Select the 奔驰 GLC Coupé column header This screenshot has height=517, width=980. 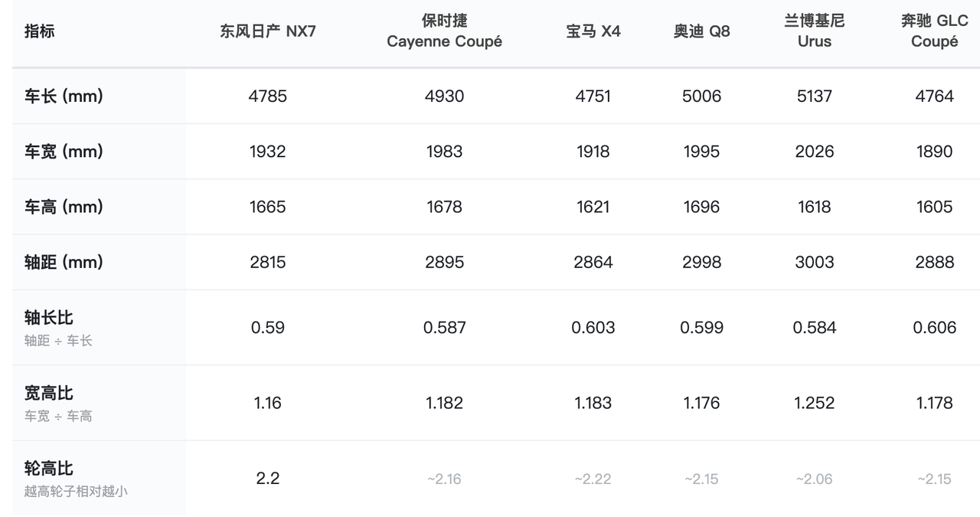935,32
